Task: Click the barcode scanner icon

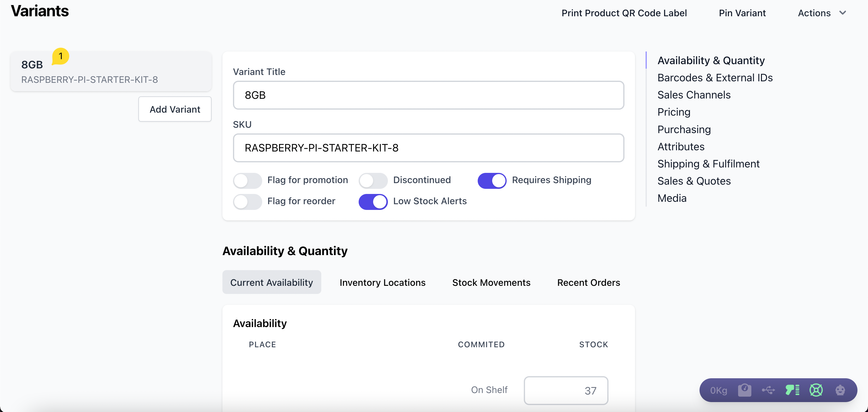Action: point(792,390)
